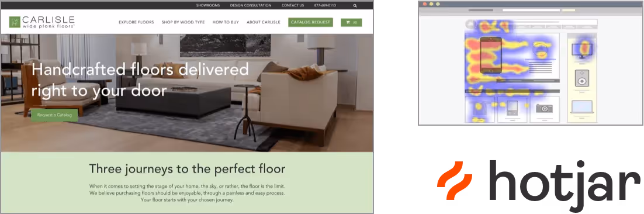This screenshot has height=214, width=644.
Task: Select the 'Handcrafted floors delivered' headline text
Action: 140,69
